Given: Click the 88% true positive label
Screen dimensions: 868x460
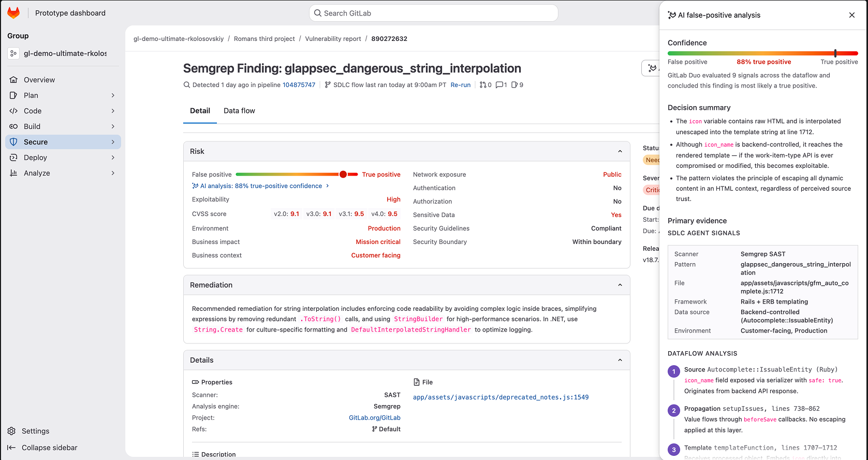Looking at the screenshot, I should pos(763,62).
